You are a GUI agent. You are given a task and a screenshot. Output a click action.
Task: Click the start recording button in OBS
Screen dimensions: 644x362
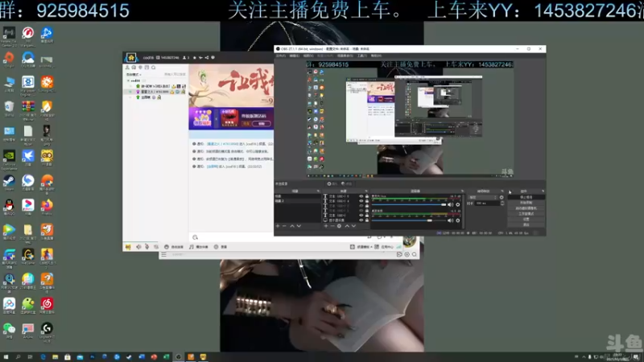(526, 203)
